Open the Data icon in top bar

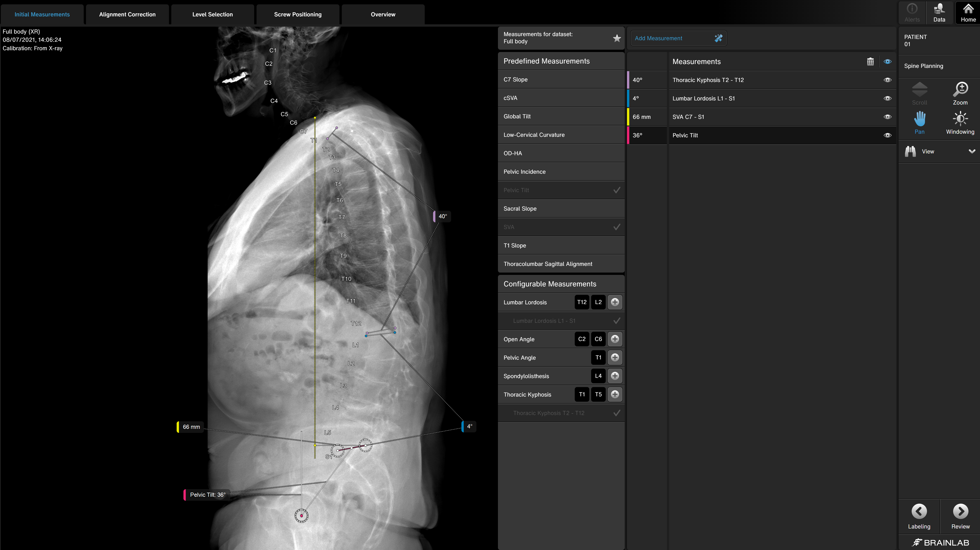click(939, 12)
